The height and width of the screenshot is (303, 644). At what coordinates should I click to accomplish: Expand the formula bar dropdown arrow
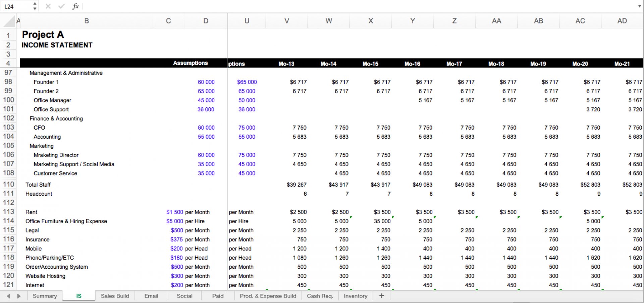tap(639, 6)
